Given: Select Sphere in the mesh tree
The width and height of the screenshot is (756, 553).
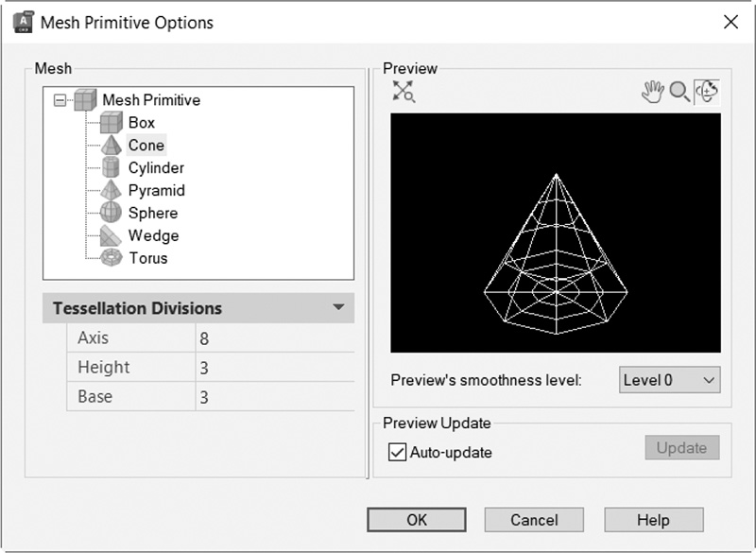Looking at the screenshot, I should (153, 213).
